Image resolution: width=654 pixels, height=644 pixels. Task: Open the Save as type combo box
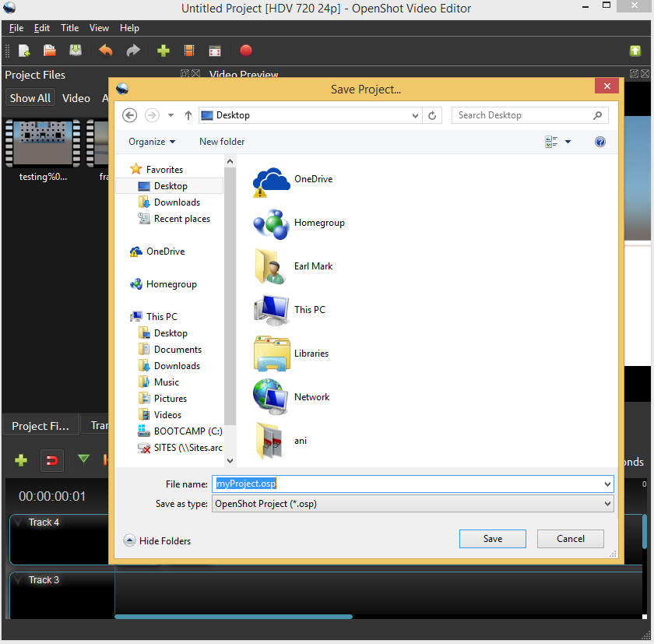point(413,504)
